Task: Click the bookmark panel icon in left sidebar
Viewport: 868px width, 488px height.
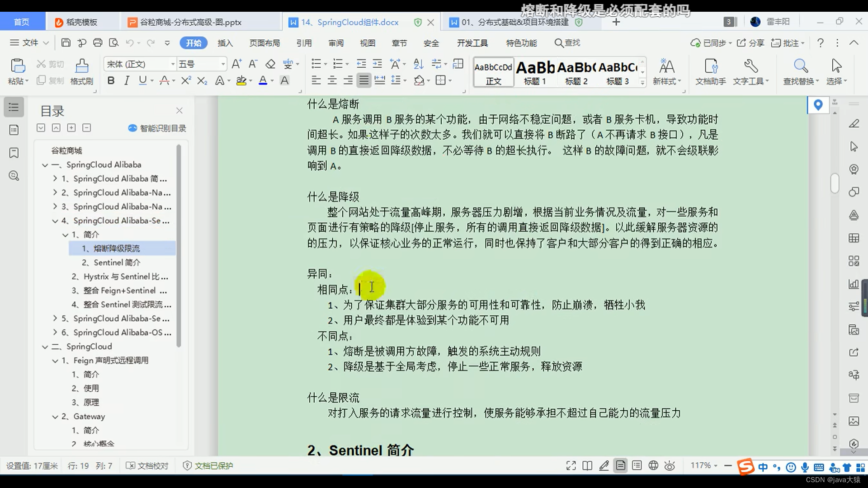Action: tap(14, 153)
